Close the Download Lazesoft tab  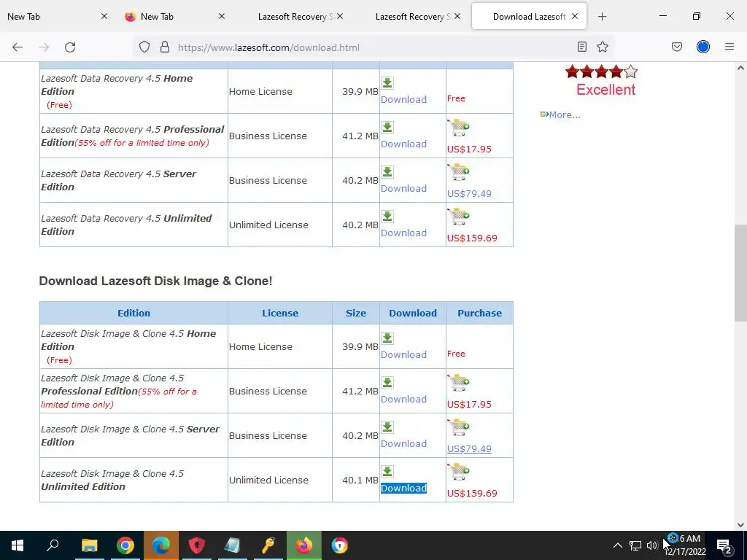(575, 17)
